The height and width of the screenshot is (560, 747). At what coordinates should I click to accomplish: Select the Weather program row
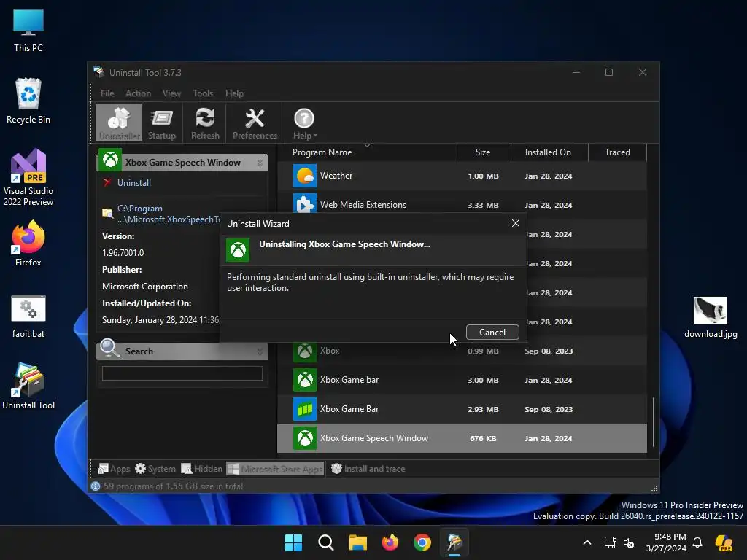tap(462, 176)
